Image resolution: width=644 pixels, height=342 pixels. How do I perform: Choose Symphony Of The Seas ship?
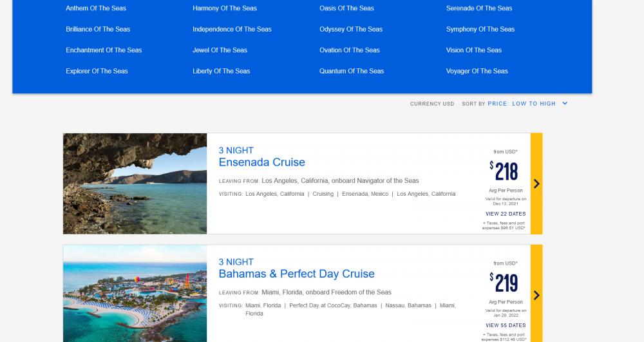click(x=480, y=29)
